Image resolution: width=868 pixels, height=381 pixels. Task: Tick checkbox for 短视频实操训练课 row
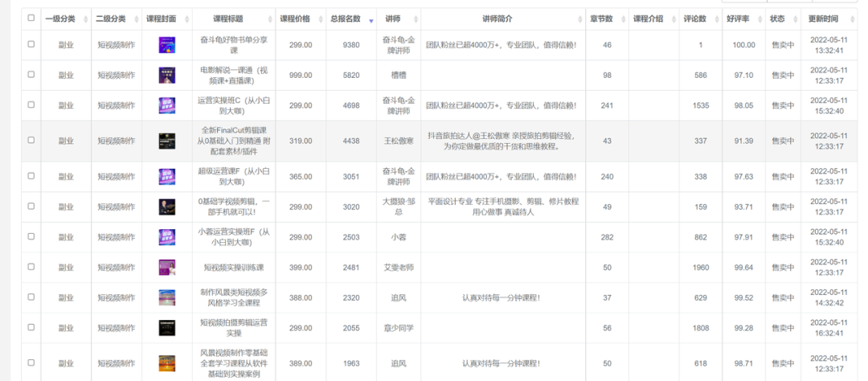pyautogui.click(x=31, y=266)
